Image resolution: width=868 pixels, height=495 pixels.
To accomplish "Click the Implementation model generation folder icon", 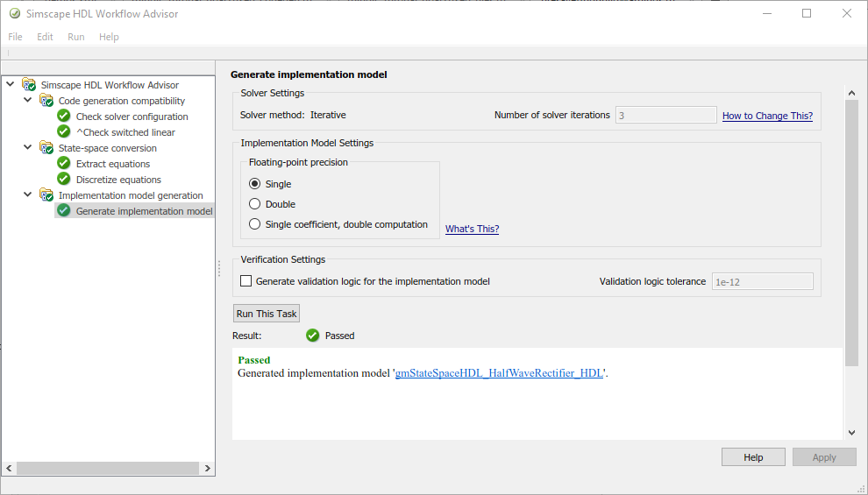I will click(x=46, y=195).
